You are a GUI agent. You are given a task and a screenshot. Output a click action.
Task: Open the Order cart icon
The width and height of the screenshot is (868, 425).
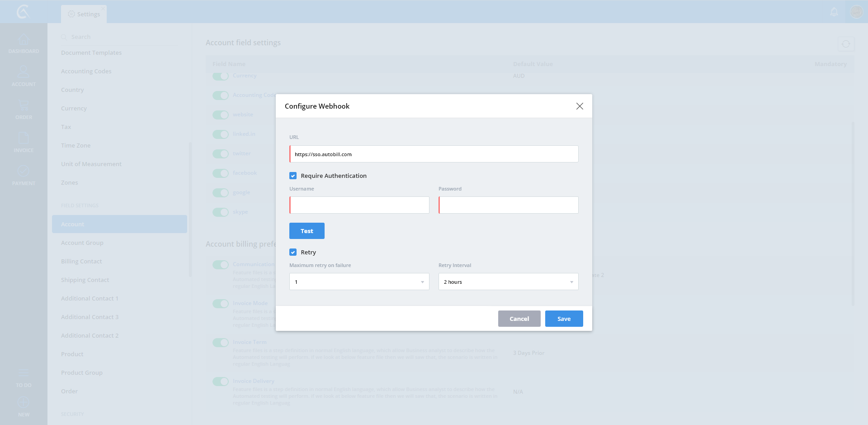coord(24,106)
